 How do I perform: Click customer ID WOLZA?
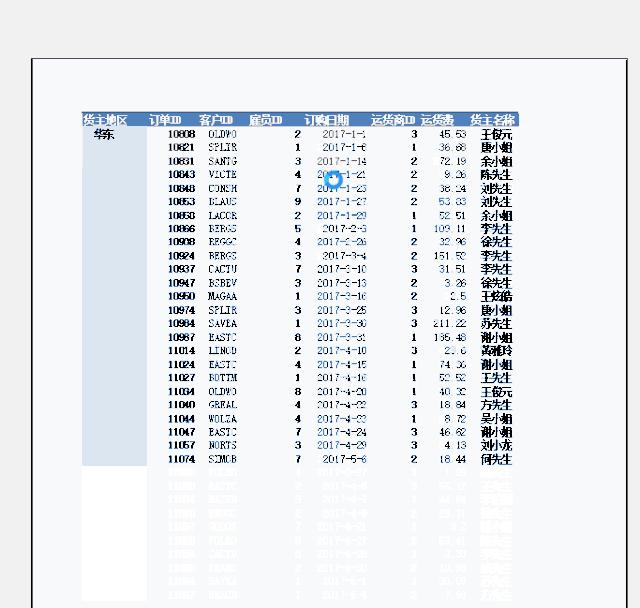tap(222, 419)
